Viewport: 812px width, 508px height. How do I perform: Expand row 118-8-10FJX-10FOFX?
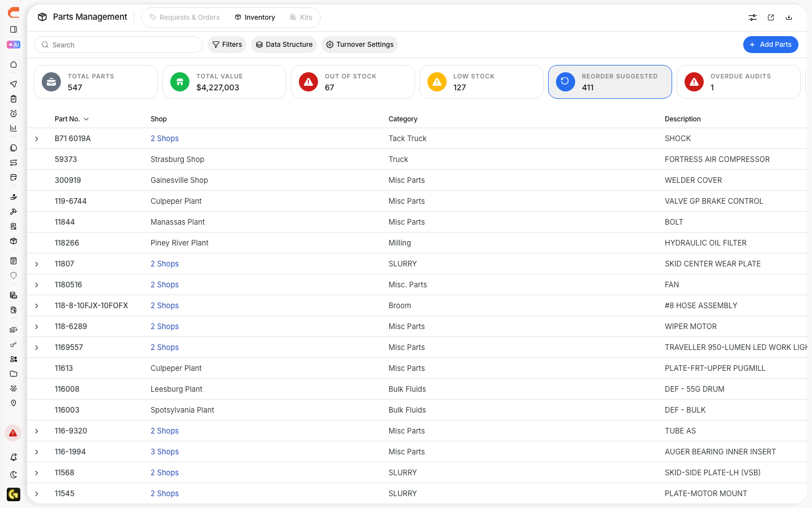[x=37, y=306]
